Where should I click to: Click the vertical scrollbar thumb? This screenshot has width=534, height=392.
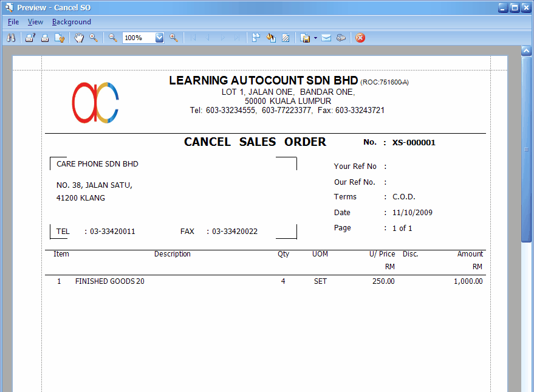526,150
